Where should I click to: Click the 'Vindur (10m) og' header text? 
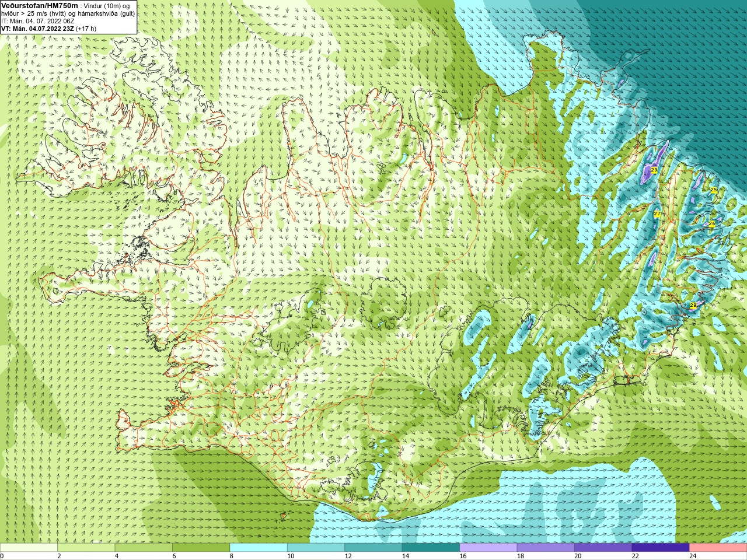[x=107, y=5]
